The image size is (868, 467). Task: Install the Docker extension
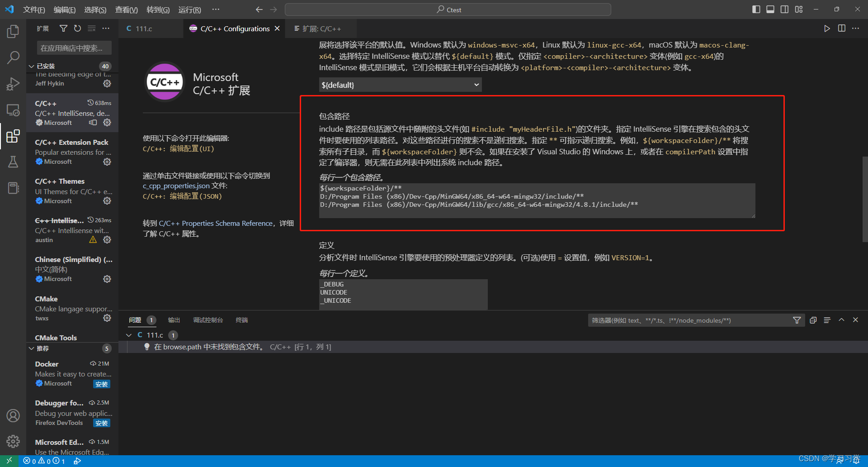point(102,384)
